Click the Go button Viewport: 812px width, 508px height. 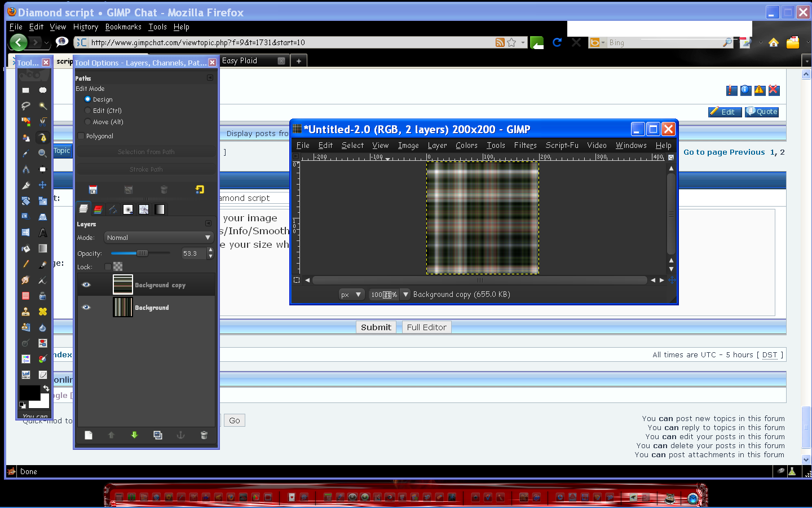[x=235, y=421]
